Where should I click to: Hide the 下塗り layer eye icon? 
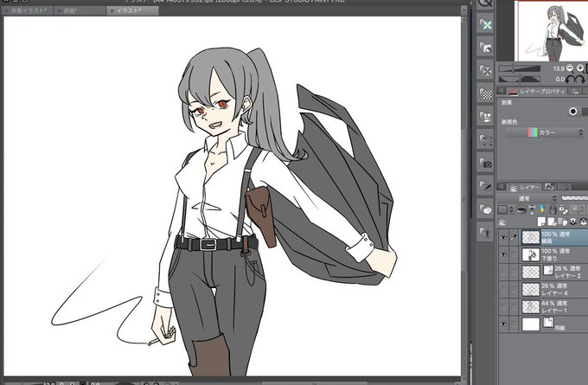click(x=503, y=254)
